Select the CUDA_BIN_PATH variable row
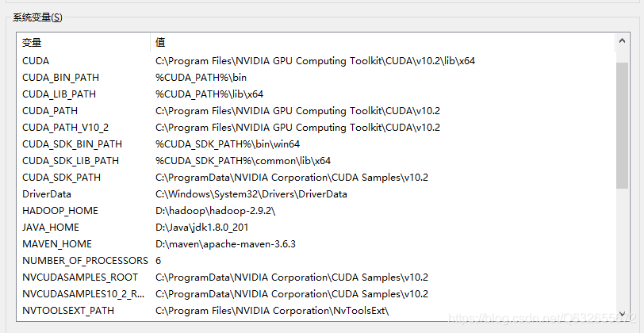This screenshot has width=644, height=333. click(60, 78)
